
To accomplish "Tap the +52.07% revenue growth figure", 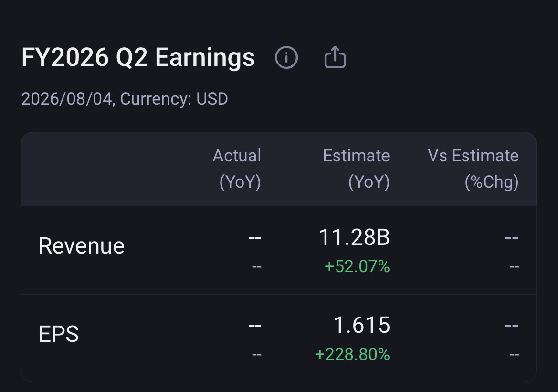I will click(x=357, y=266).
